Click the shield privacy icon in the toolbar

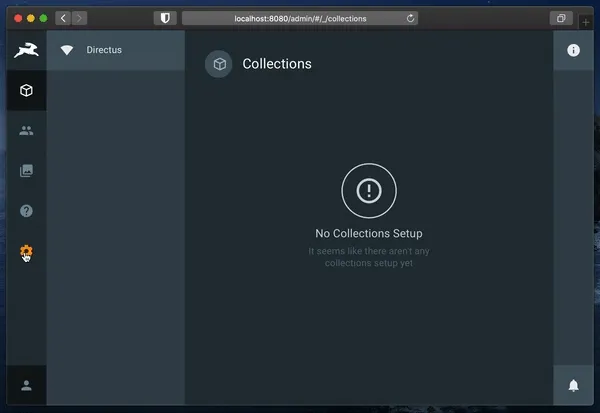[164, 18]
